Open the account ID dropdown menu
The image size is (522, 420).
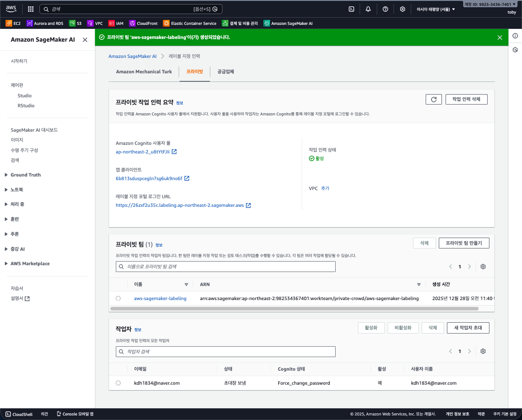point(490,5)
